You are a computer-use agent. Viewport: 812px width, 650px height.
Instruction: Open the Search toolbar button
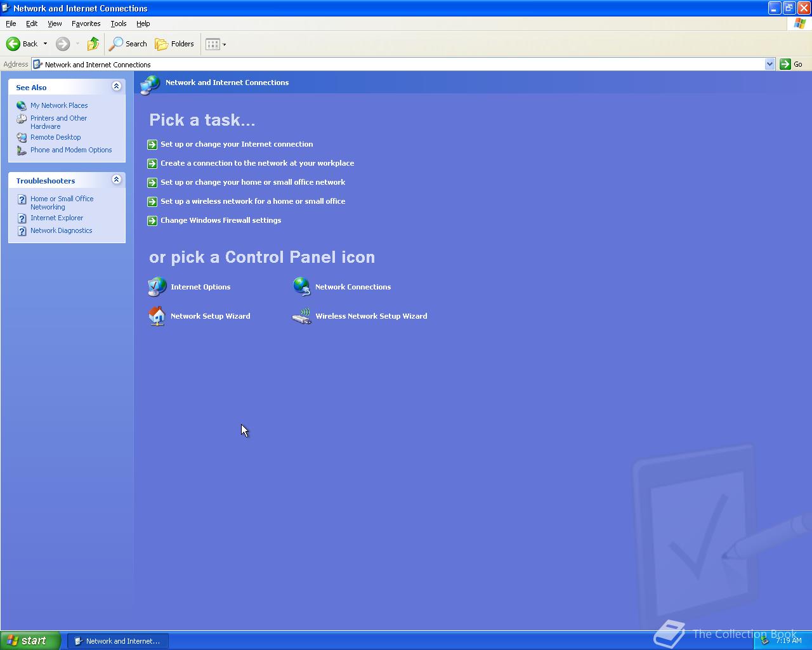tap(128, 44)
